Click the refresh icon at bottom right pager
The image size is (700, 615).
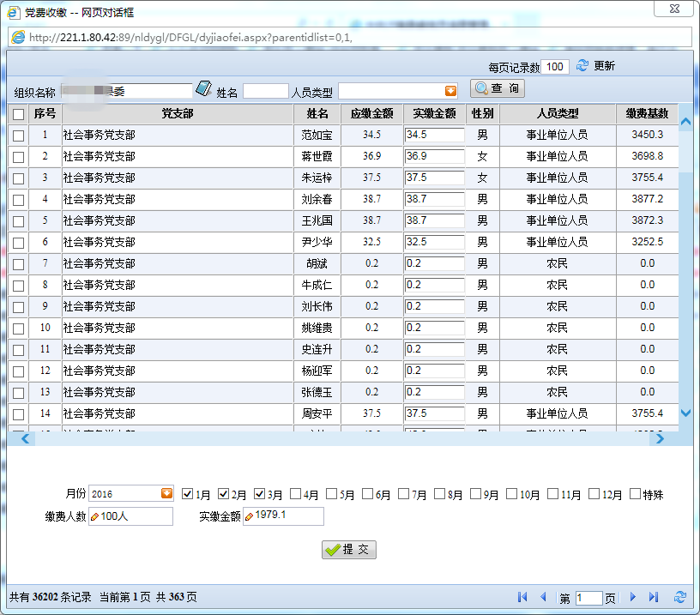679,598
